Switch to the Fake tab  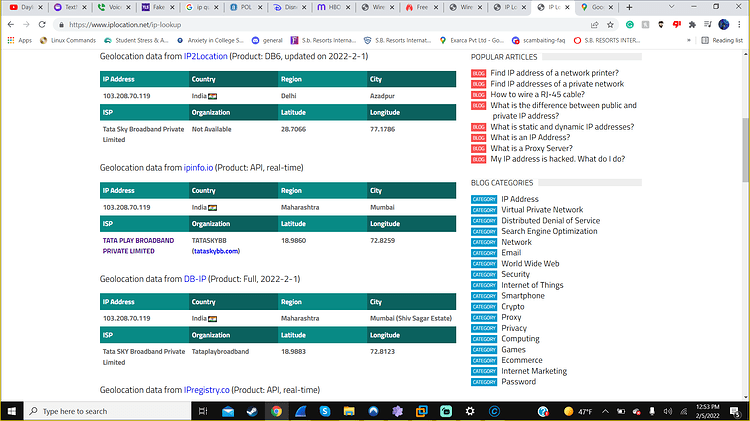158,7
